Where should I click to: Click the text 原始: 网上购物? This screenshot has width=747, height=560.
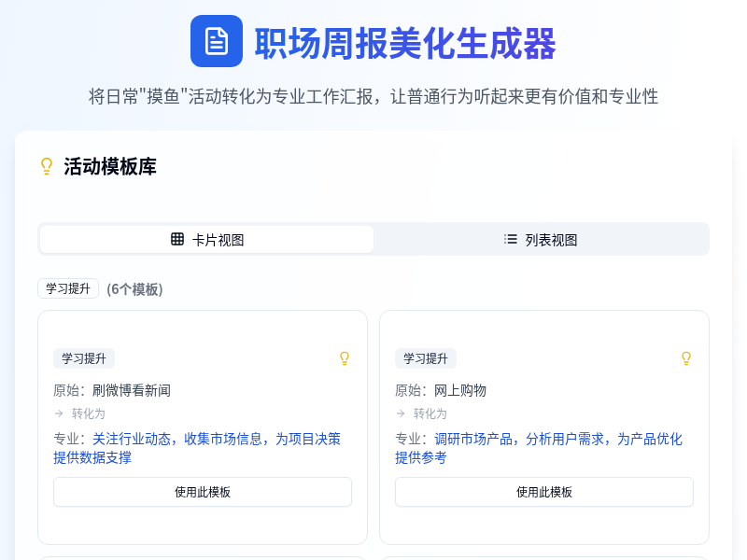(x=441, y=390)
